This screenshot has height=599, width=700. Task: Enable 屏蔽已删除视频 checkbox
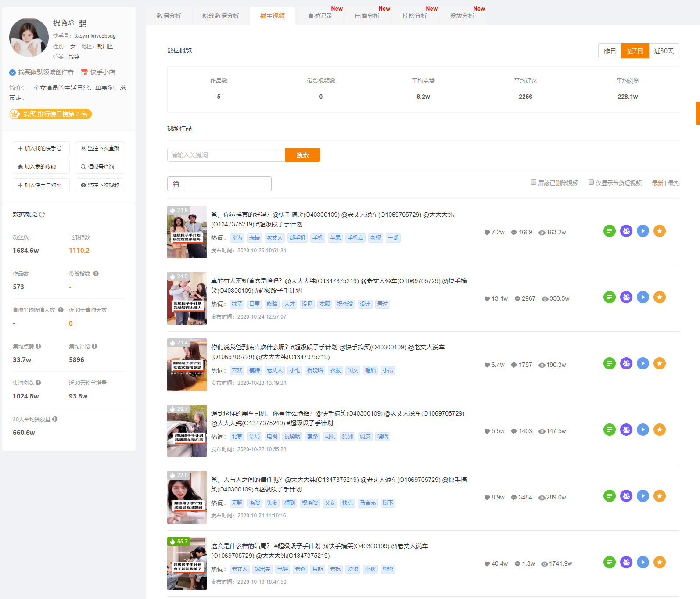[534, 183]
